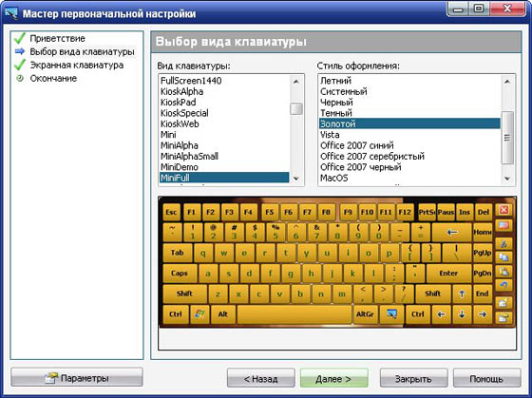Open help with Помощь button
The width and height of the screenshot is (532, 398).
(486, 378)
